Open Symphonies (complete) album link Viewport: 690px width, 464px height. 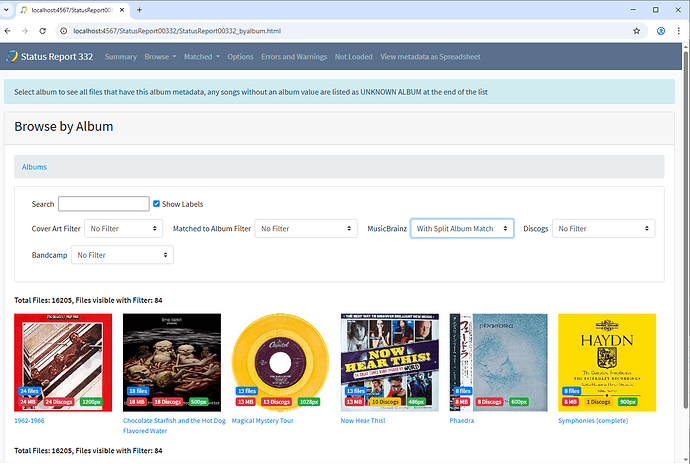[593, 420]
